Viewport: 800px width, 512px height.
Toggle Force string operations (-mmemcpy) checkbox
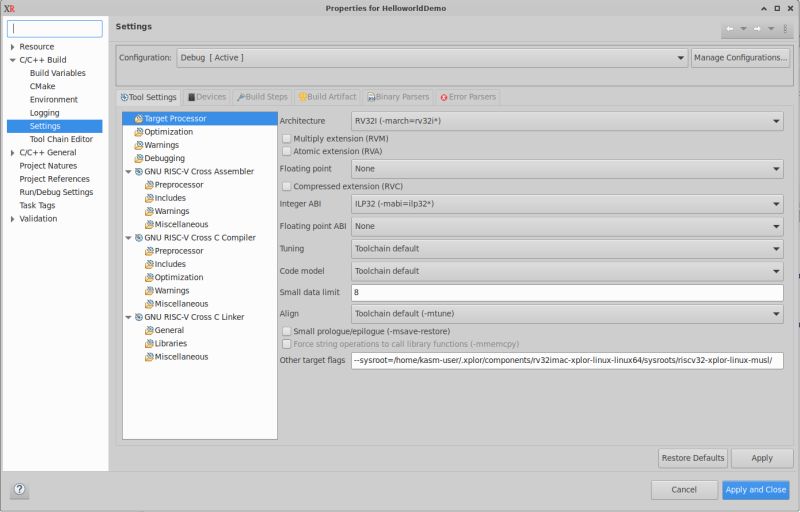(x=287, y=344)
